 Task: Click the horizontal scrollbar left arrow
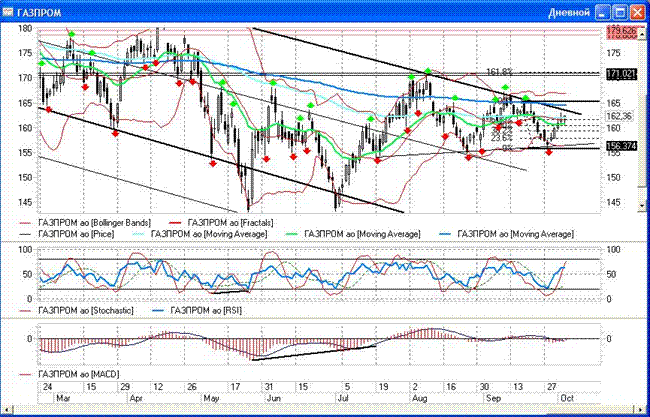[7, 409]
